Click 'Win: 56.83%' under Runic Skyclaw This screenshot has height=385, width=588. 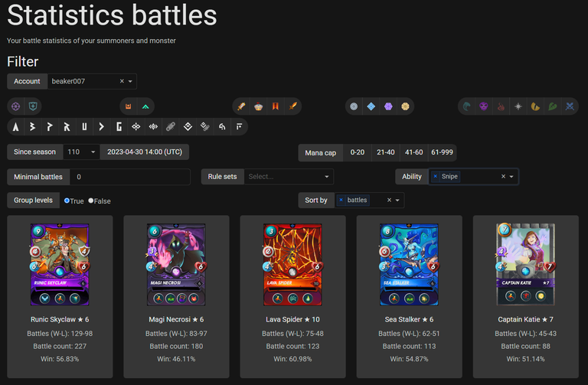point(60,359)
